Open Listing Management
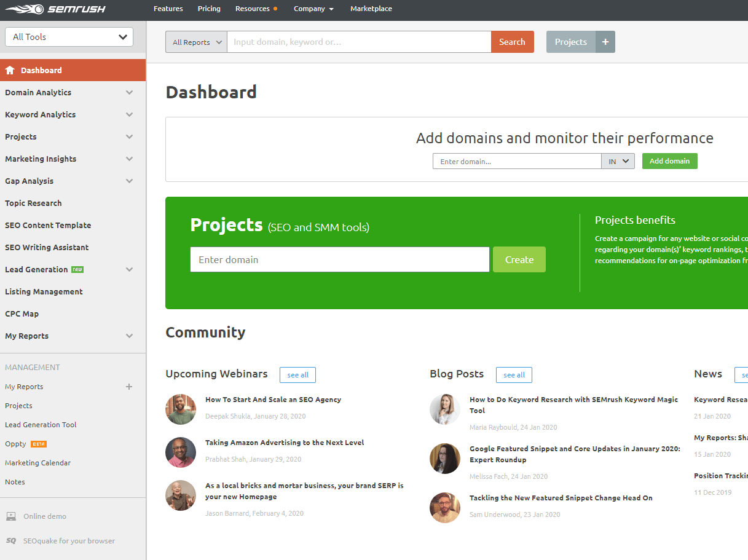This screenshot has height=560, width=748. coord(44,291)
